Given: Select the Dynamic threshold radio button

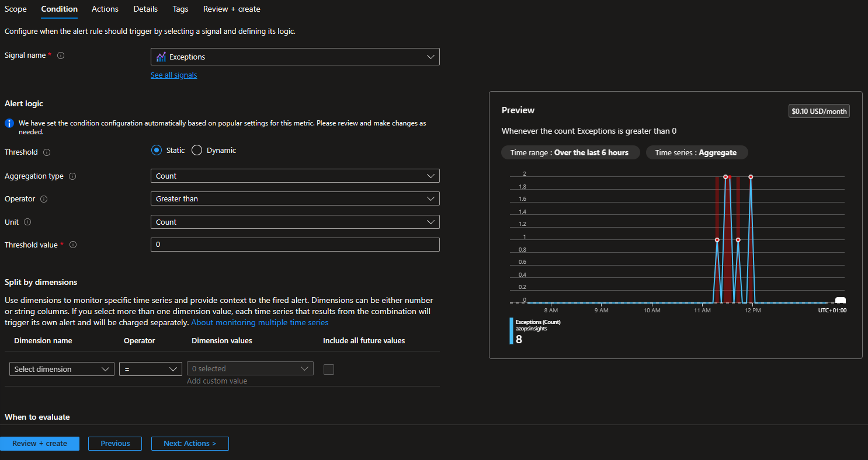Looking at the screenshot, I should 197,151.
